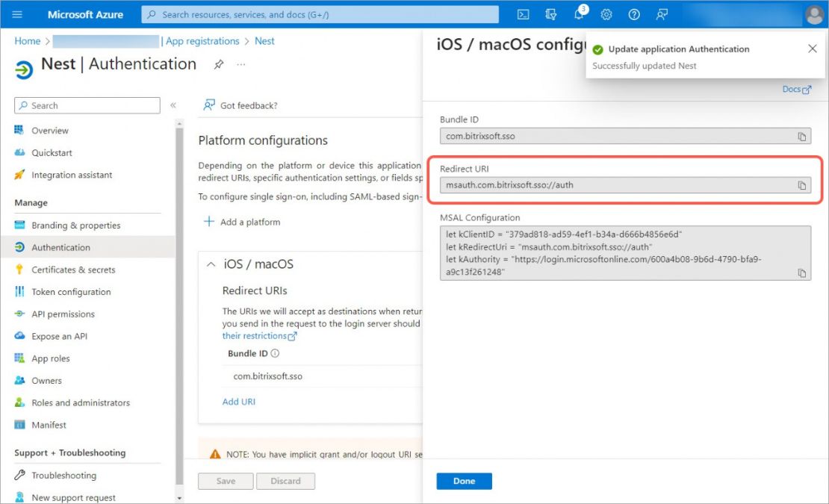Open Quickstart in the sidebar
The height and width of the screenshot is (504, 829).
(x=52, y=152)
